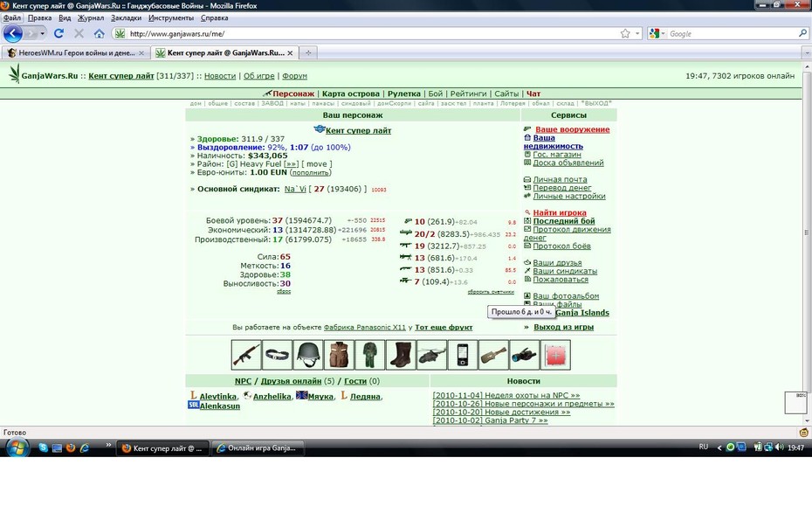Screen dimensions: 812x520
Task: Open Фабрика Panasonic X11 link
Action: coord(365,328)
